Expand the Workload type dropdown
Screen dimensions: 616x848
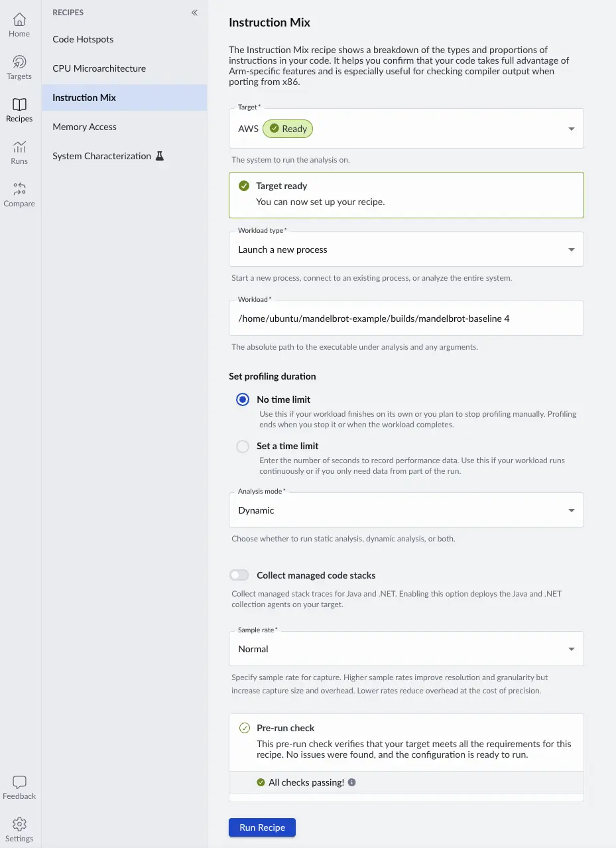tap(571, 249)
